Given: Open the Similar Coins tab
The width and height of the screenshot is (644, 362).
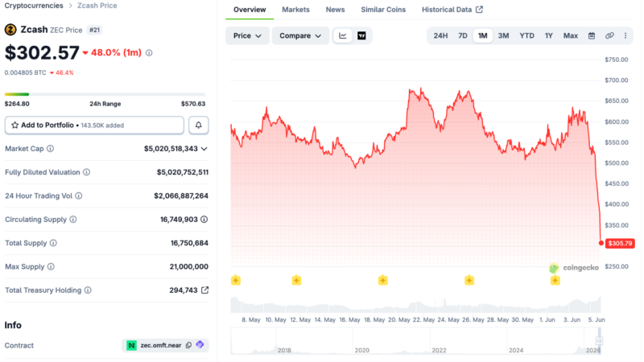Looking at the screenshot, I should [x=383, y=10].
